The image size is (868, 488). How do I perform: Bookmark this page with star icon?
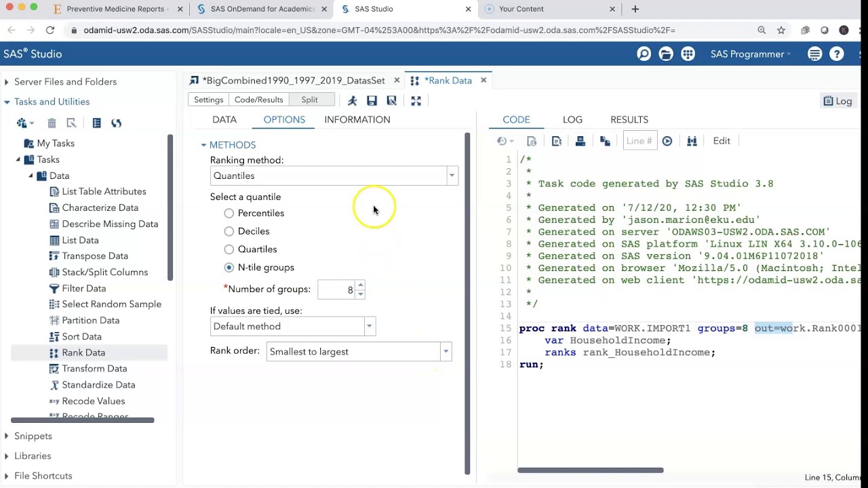(x=781, y=30)
